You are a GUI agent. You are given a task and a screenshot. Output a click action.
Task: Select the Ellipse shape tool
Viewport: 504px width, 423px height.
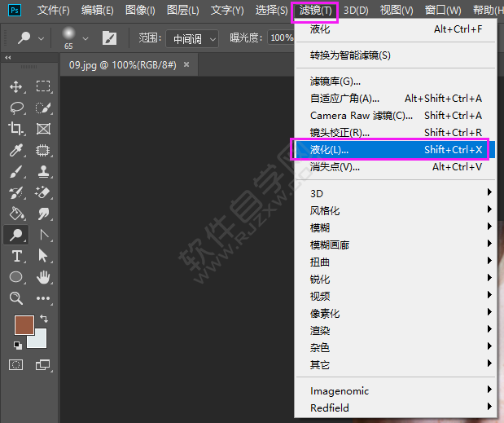(x=15, y=277)
